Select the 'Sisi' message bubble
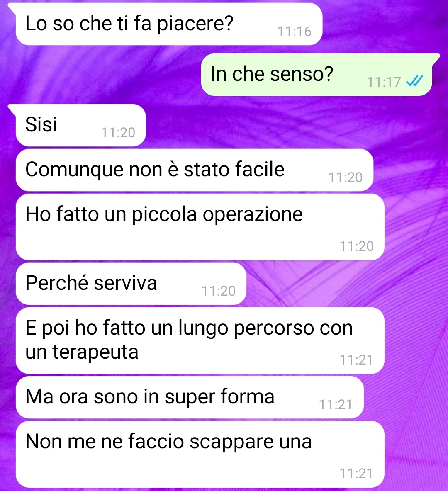This screenshot has height=491, width=448. pos(80,125)
